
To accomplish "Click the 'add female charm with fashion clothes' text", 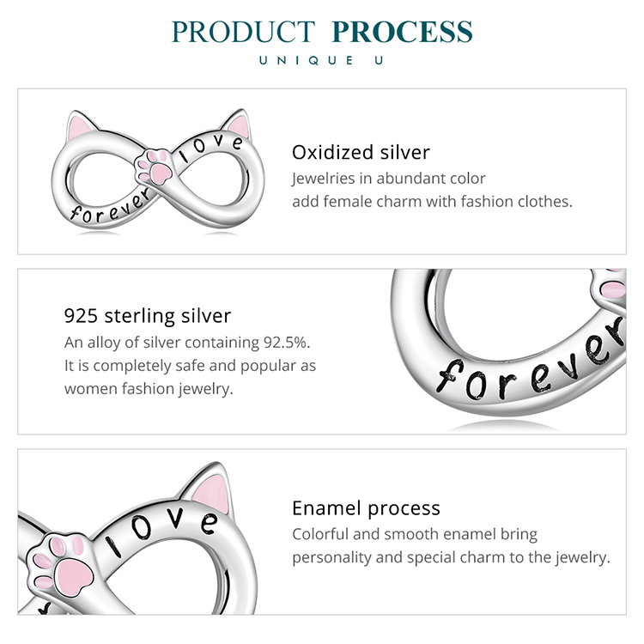I will click(x=432, y=201).
